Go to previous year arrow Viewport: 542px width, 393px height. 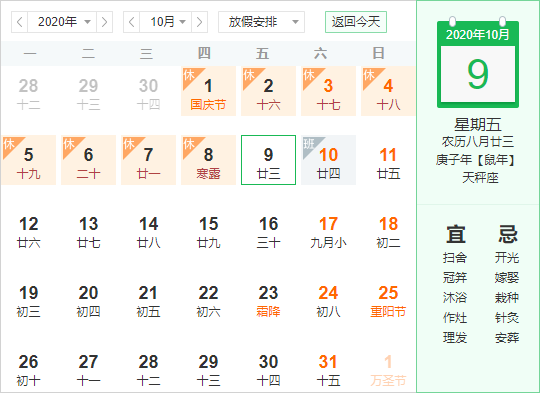pos(20,22)
